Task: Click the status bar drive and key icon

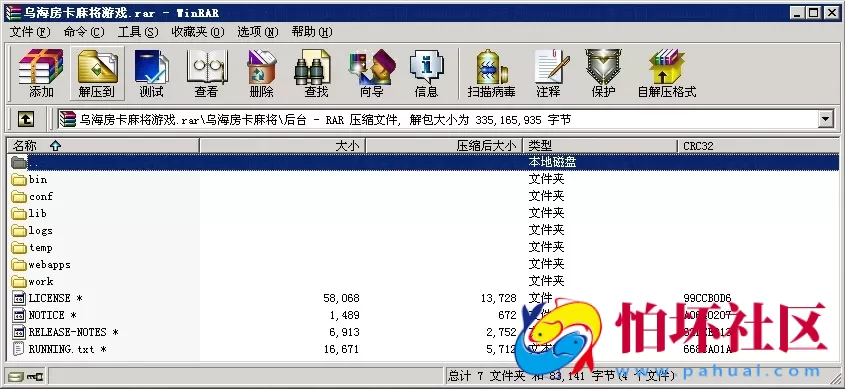Action: (x=25, y=376)
